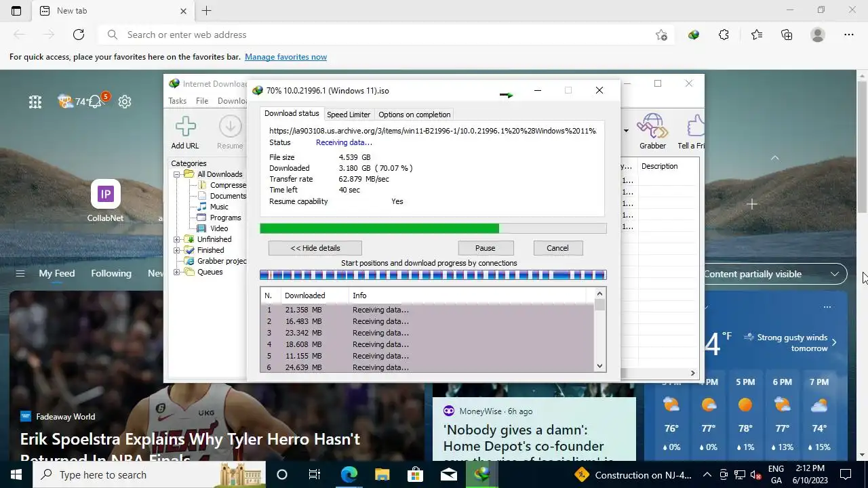The width and height of the screenshot is (868, 488).
Task: Click the Windows taskbar search box
Action: coord(150,474)
